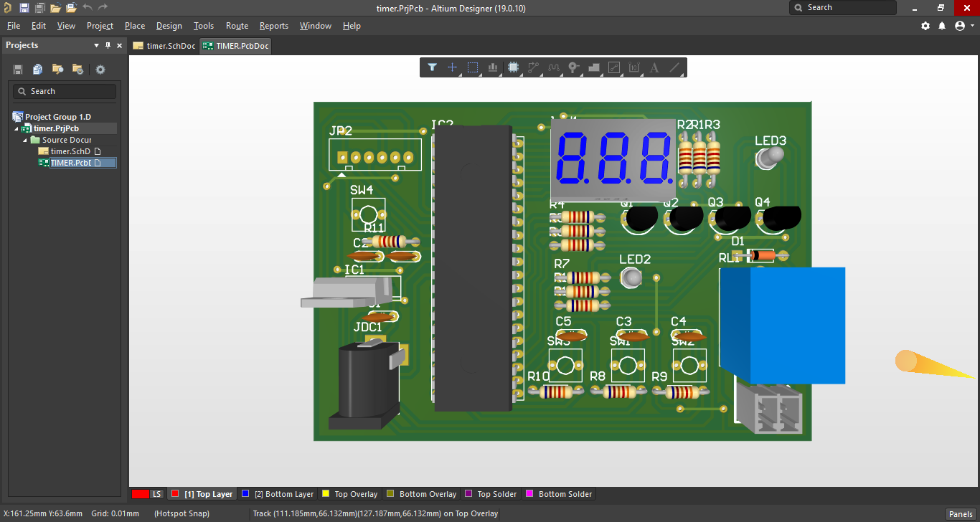Select the Bottom Solder layer tab
Viewport: 980px width, 522px height.
560,494
